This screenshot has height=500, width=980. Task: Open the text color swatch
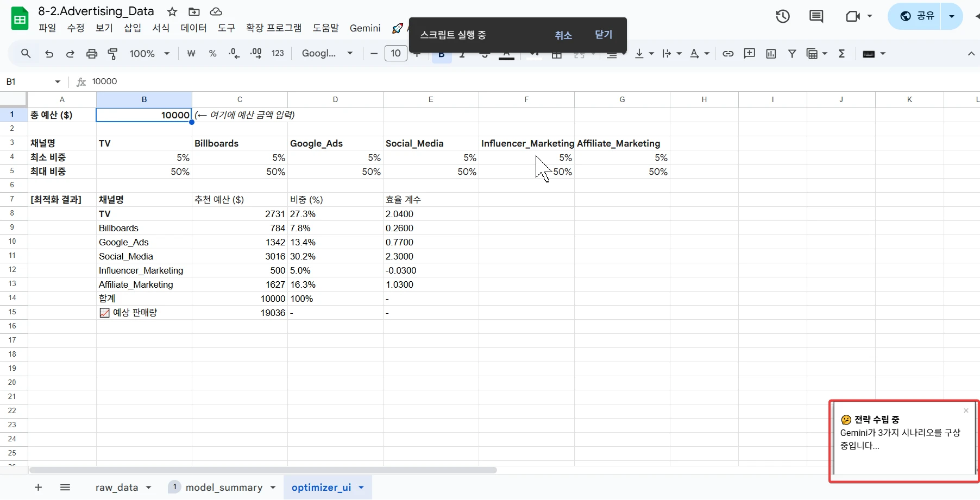pos(506,54)
